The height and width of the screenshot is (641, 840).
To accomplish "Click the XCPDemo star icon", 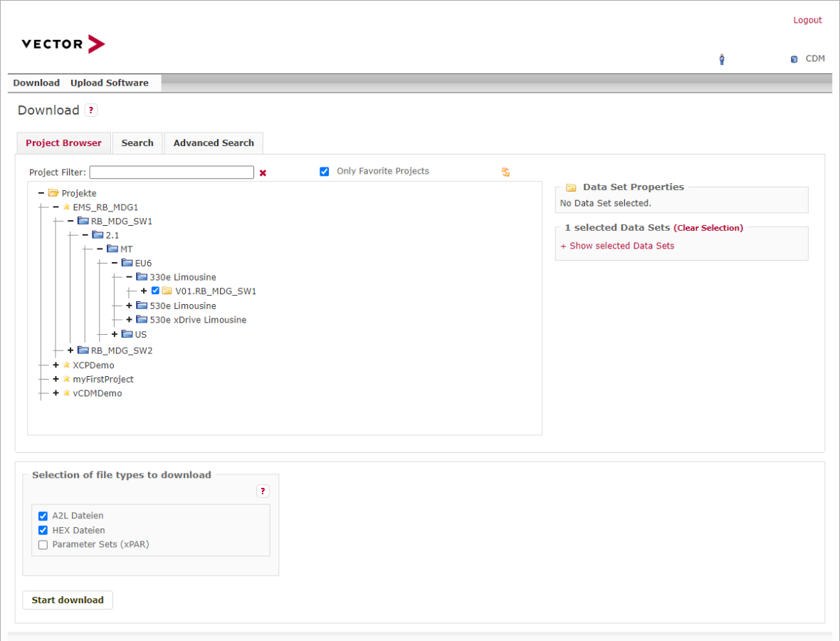I will pos(66,365).
